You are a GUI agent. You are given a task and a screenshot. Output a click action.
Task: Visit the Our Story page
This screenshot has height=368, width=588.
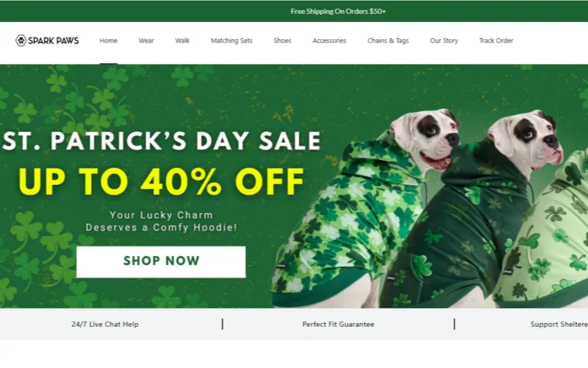pyautogui.click(x=444, y=40)
